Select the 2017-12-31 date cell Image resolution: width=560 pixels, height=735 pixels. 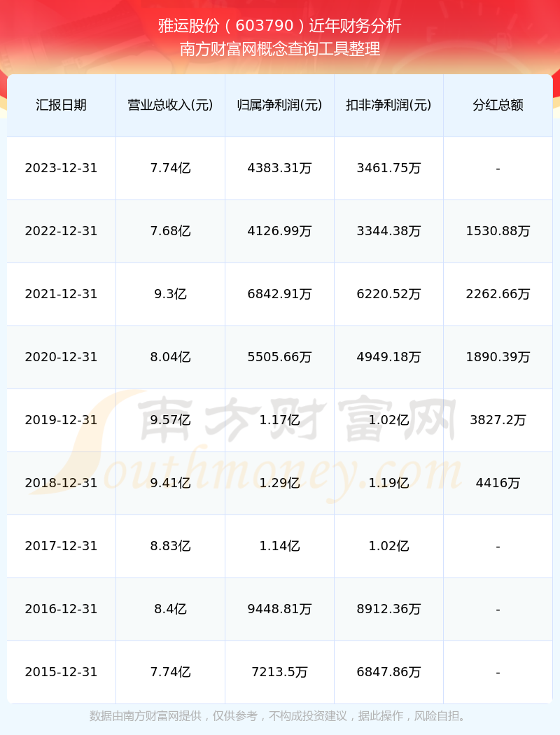[x=62, y=546]
